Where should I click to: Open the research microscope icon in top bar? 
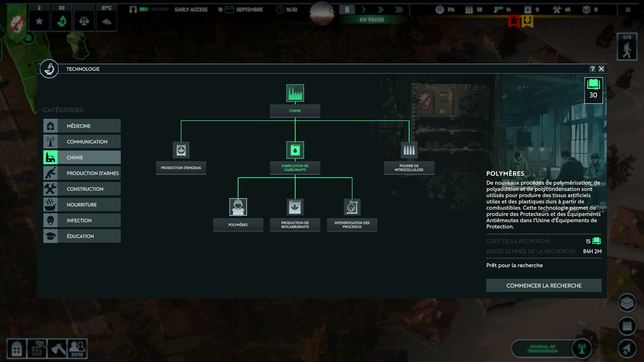(x=62, y=21)
